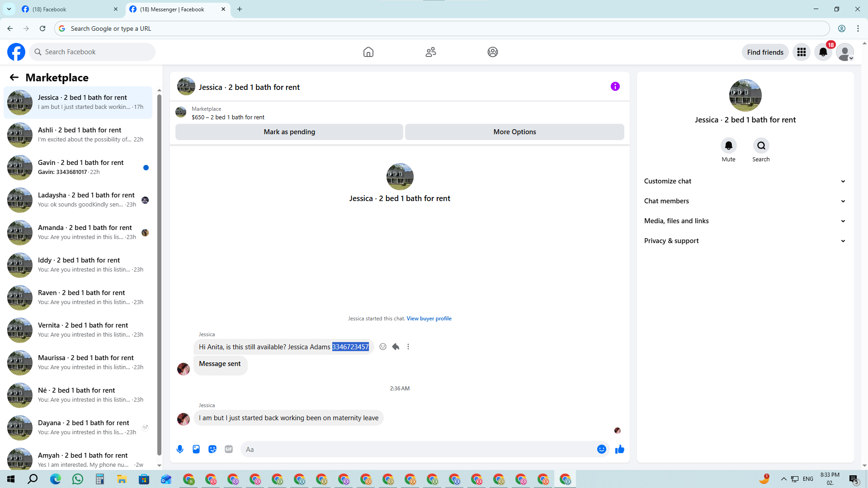Viewport: 868px width, 488px height.
Task: Attach a photo using image icon
Action: (x=196, y=449)
